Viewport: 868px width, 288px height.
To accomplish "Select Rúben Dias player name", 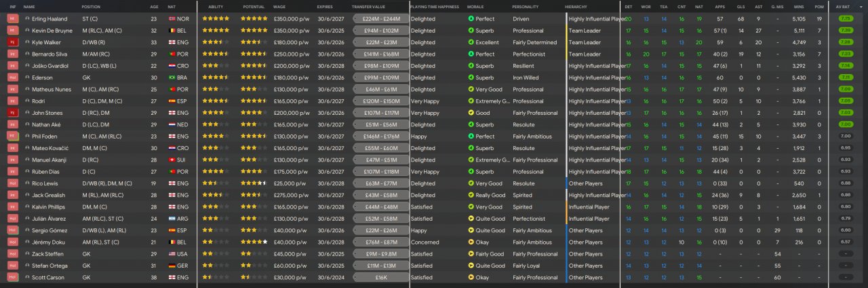I will tap(47, 171).
